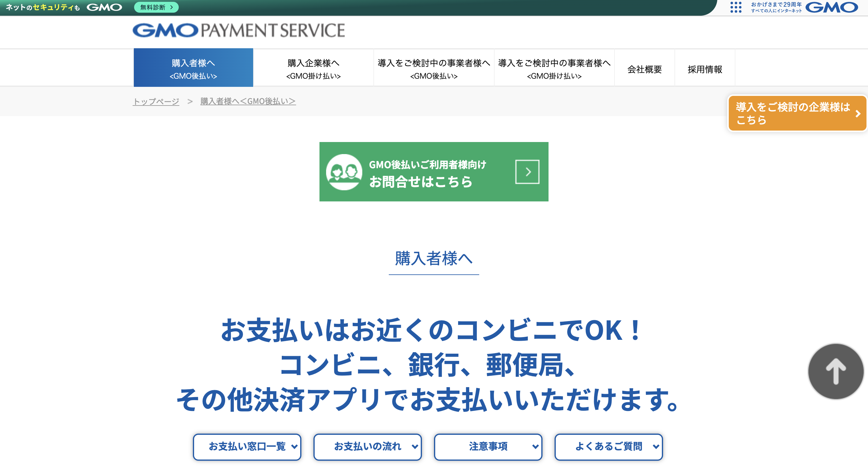Click the 購入者様へ<GMO後払い> breadcrumb link
This screenshot has height=474, width=868.
coord(248,101)
